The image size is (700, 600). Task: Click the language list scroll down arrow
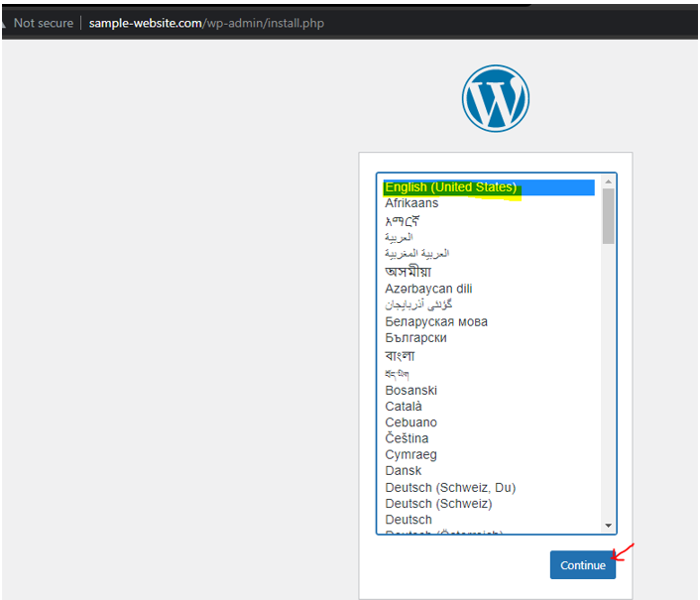pyautogui.click(x=608, y=526)
